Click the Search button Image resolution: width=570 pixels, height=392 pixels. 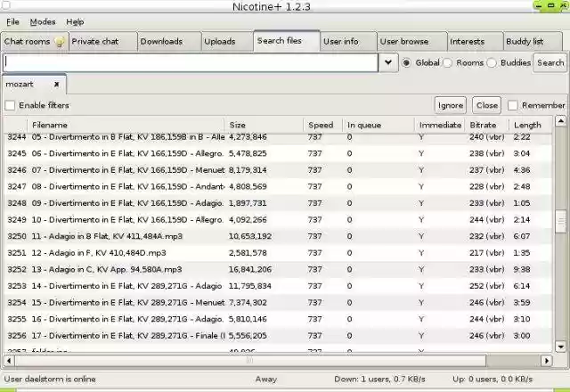(x=550, y=63)
